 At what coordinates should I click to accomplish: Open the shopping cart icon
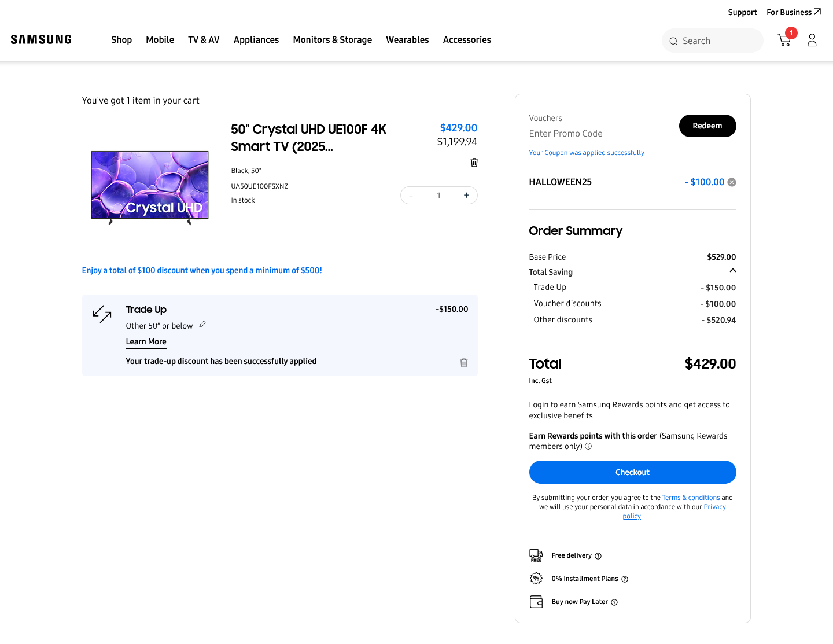784,40
